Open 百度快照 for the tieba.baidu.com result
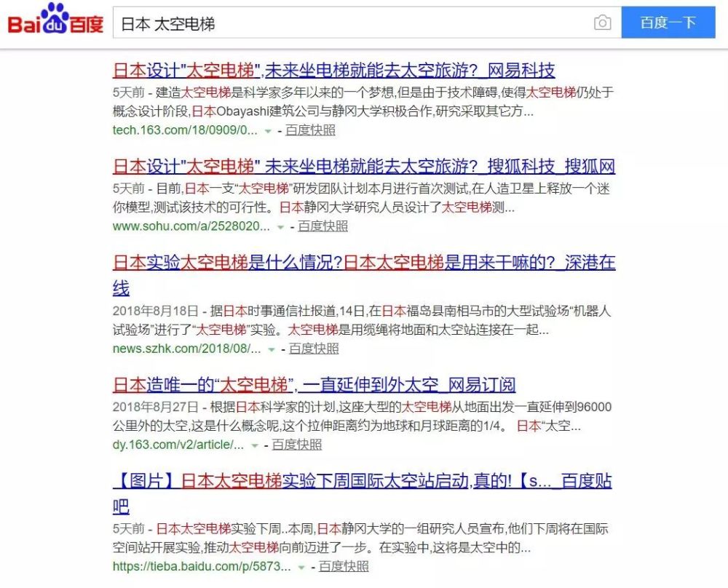The image size is (728, 588). (344, 567)
